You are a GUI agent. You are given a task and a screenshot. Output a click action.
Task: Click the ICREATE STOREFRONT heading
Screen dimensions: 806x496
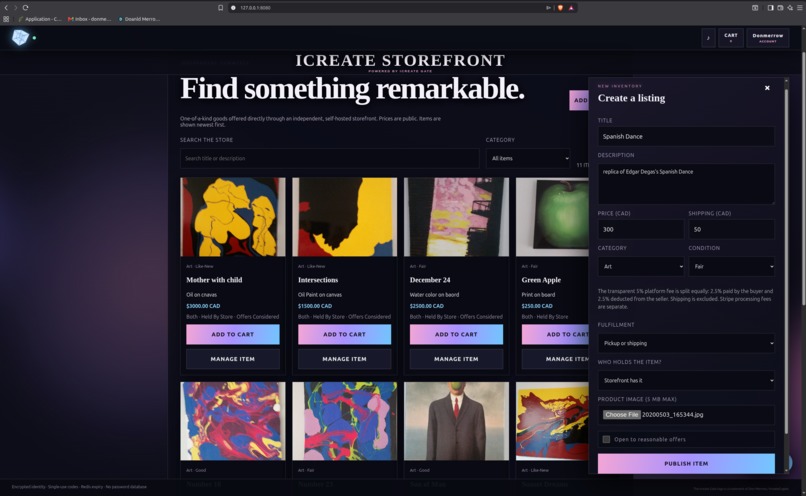(x=400, y=61)
